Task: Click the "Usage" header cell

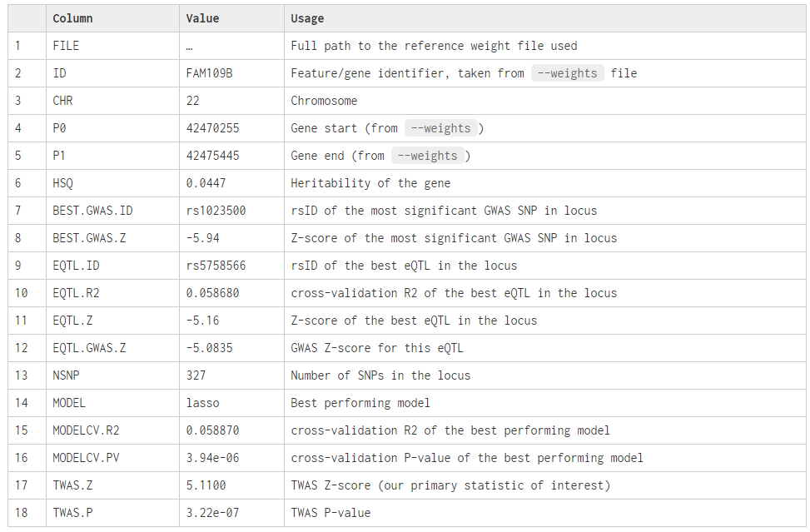Action: click(x=307, y=18)
